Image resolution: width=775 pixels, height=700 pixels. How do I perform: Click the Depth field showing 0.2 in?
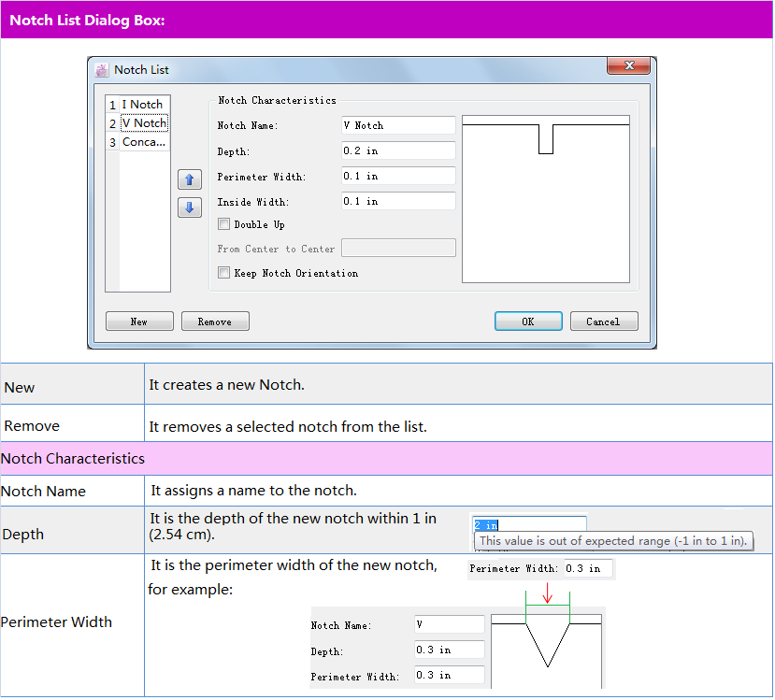click(398, 150)
